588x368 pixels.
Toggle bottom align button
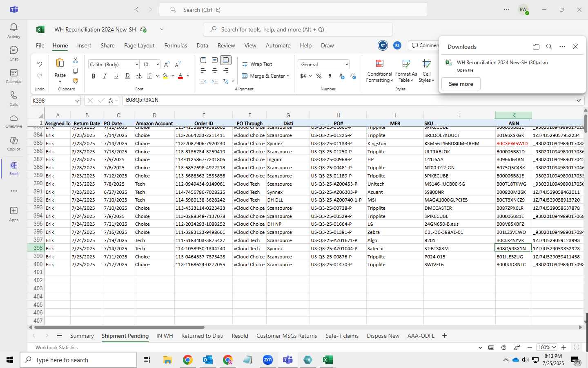point(226,60)
